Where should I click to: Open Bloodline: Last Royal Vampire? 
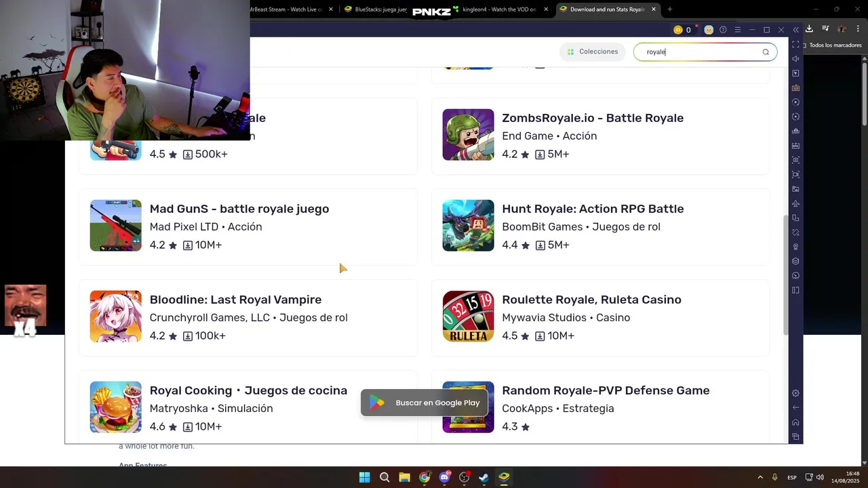click(235, 300)
